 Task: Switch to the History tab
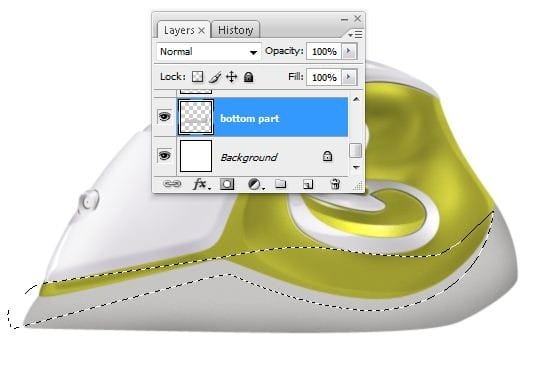coord(235,30)
